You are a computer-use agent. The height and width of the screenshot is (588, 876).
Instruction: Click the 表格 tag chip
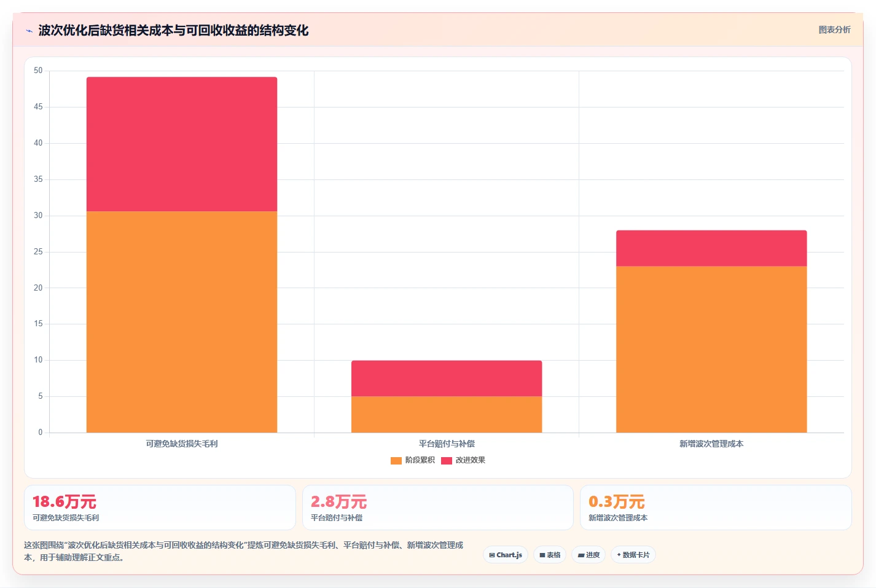click(x=550, y=555)
